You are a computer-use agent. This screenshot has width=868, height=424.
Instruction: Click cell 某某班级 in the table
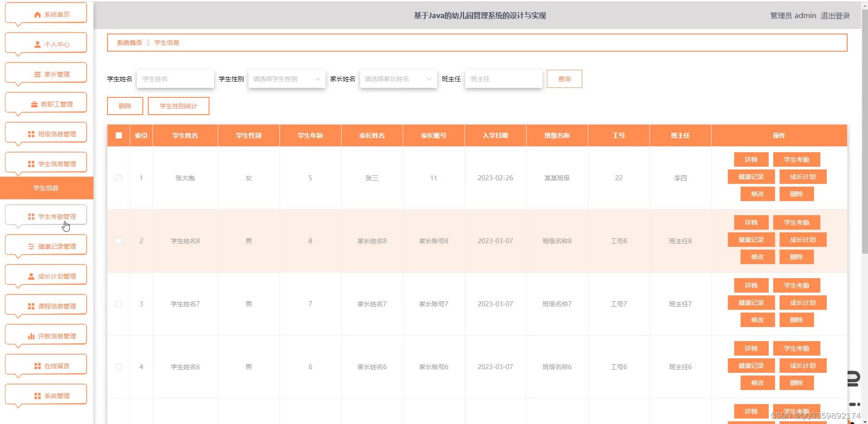(x=557, y=178)
